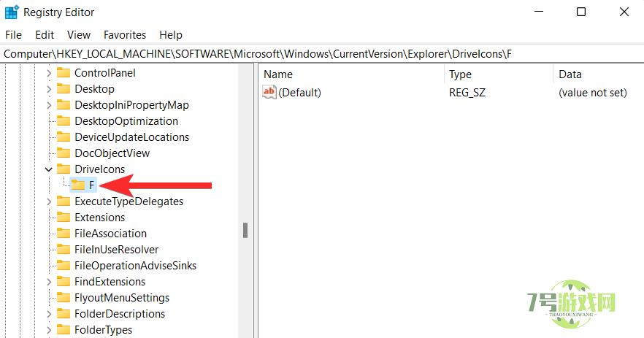The width and height of the screenshot is (644, 338).
Task: Expand the ControlPanel key
Action: click(49, 73)
